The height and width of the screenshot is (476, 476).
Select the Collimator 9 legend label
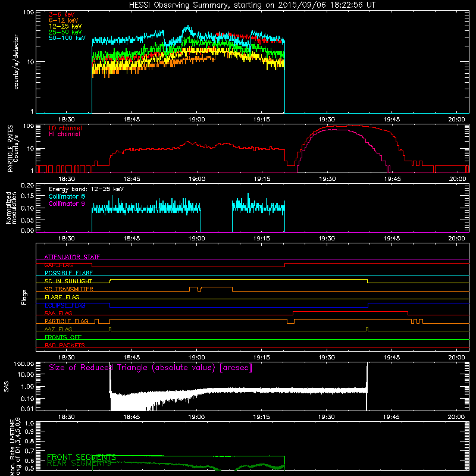[67, 203]
